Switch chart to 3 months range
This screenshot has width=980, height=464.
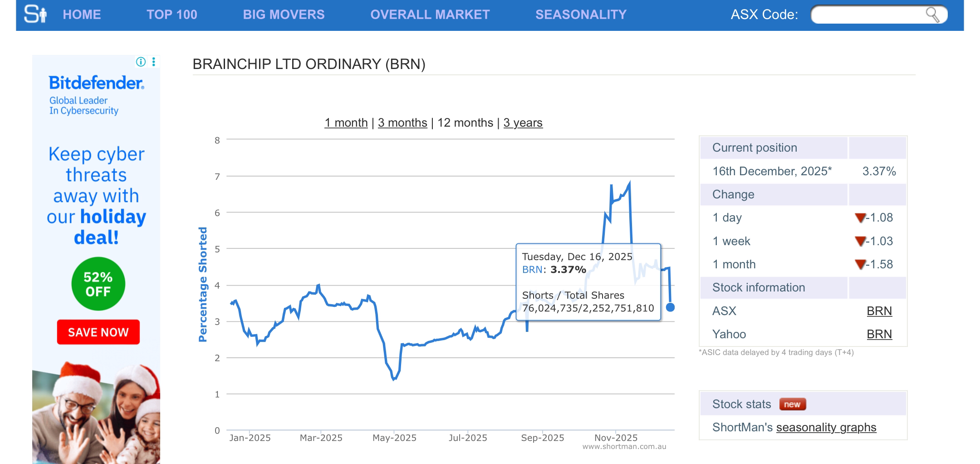402,123
